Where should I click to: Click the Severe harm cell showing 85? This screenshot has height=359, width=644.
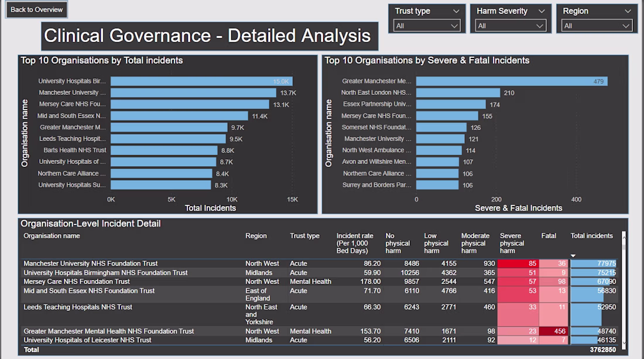[518, 264]
